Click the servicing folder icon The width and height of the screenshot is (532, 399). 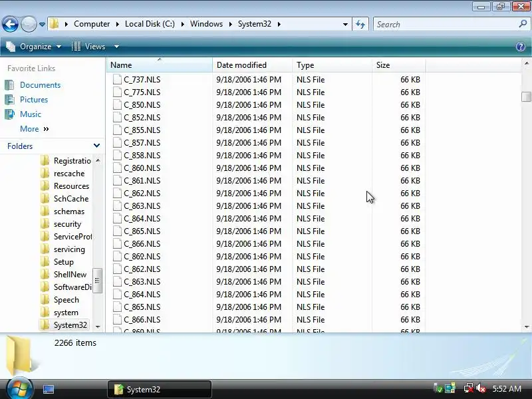(45, 249)
